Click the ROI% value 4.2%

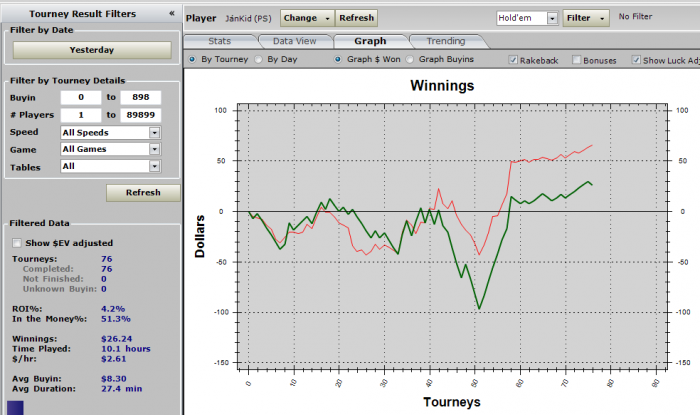[113, 309]
